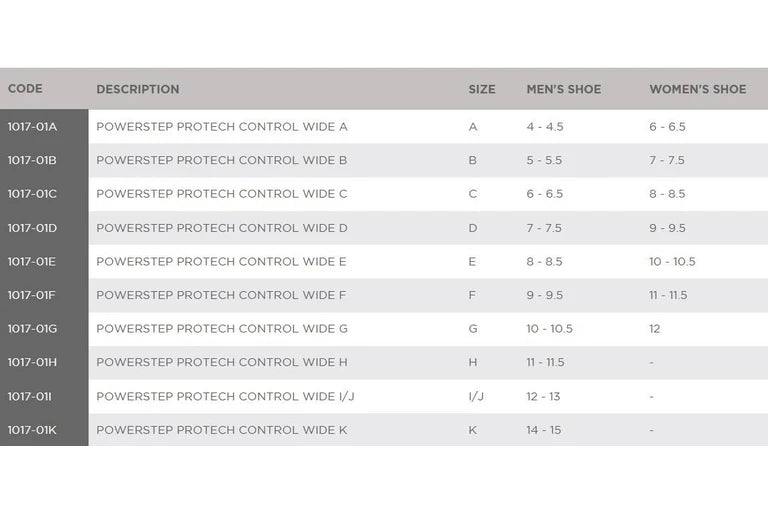
Task: Select product code 1017-01G
Action: [x=33, y=329]
